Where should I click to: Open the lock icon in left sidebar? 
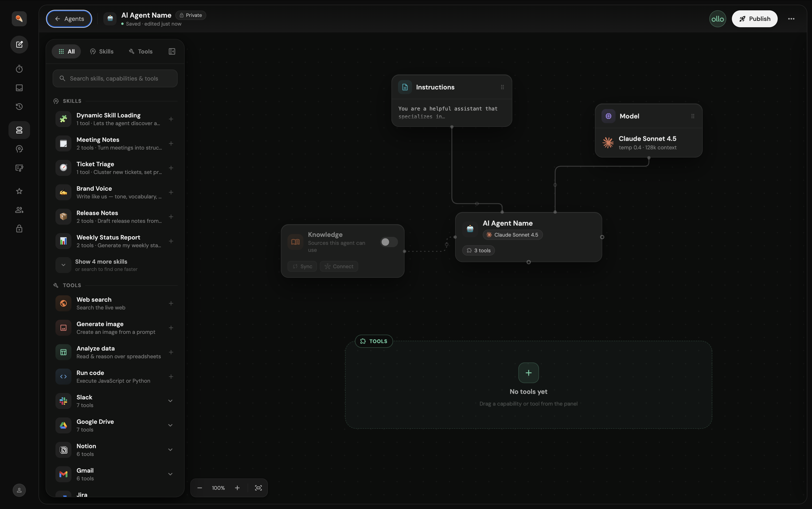coord(19,229)
